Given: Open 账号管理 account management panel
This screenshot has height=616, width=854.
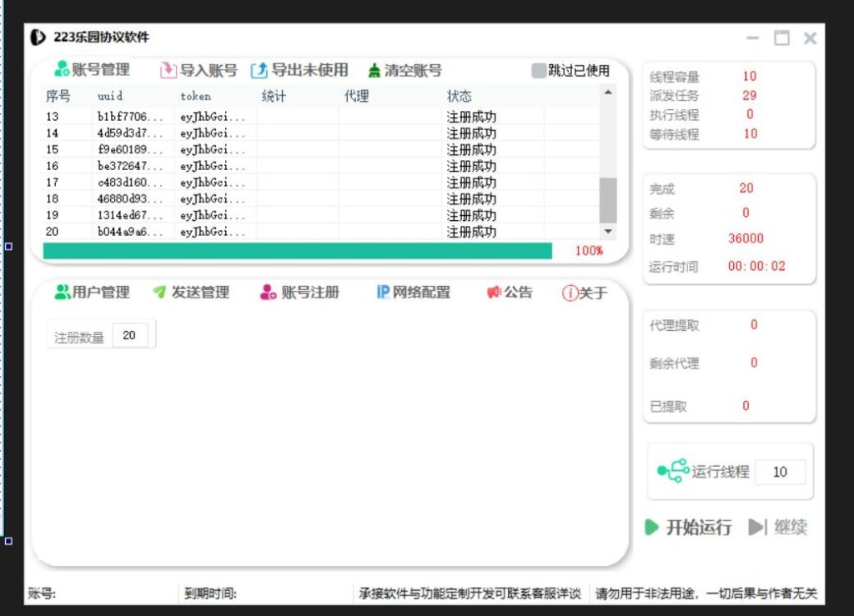Looking at the screenshot, I should [61, 70].
